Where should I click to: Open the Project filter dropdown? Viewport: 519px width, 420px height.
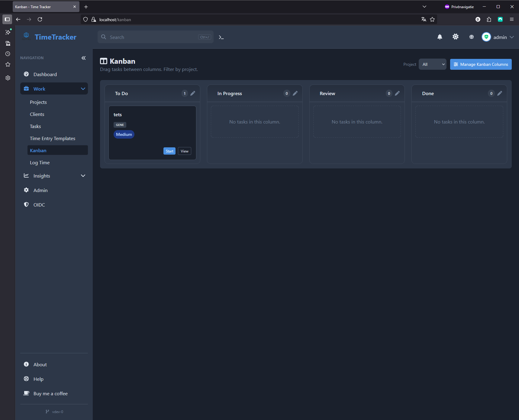pos(432,64)
